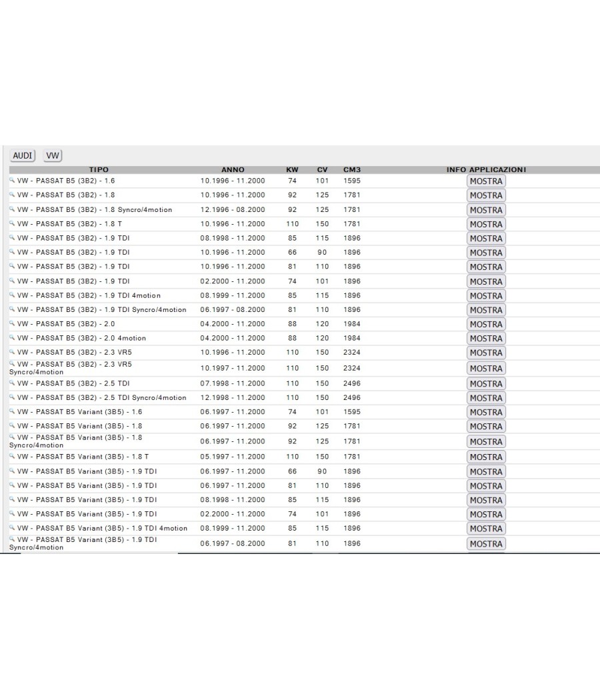Open magnifier icon for 3B2 1.9 TDI 02.2000 row
This screenshot has height=700, width=600.
click(12, 281)
